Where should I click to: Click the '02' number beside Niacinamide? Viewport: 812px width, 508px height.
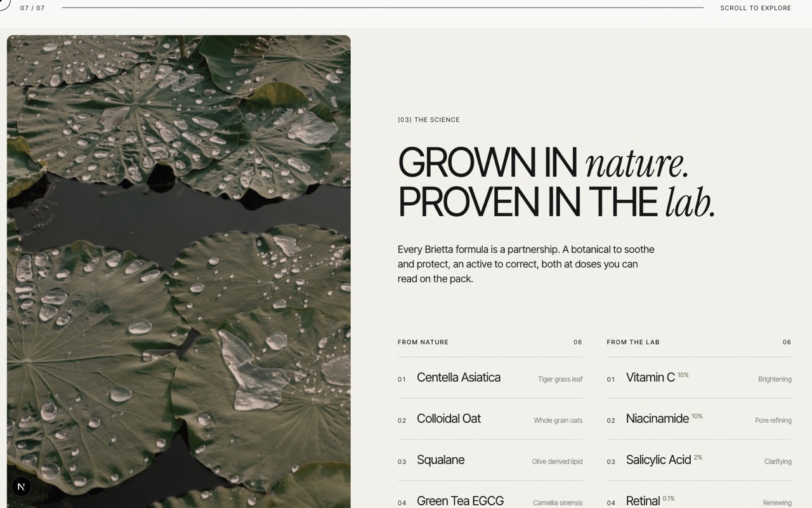[x=611, y=421]
